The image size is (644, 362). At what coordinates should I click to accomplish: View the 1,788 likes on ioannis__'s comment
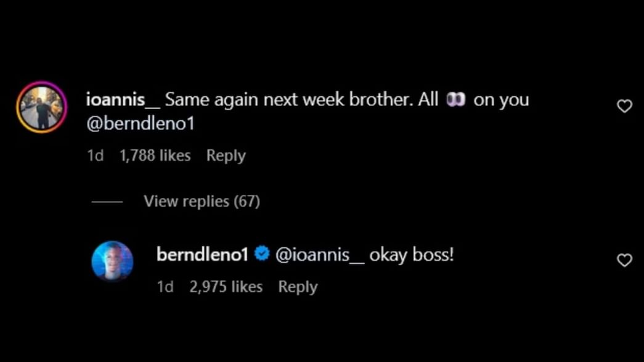point(155,155)
